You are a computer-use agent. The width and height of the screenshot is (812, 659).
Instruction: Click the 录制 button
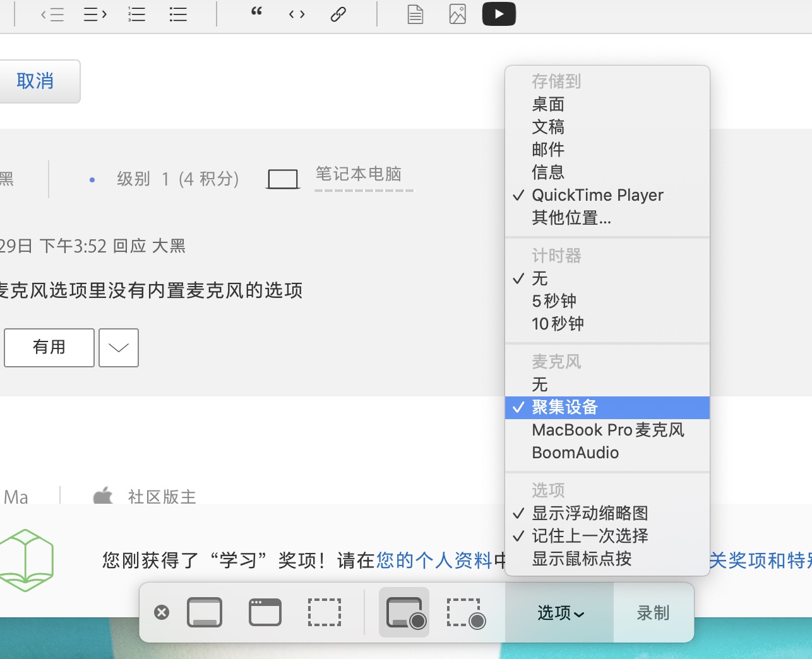point(653,613)
